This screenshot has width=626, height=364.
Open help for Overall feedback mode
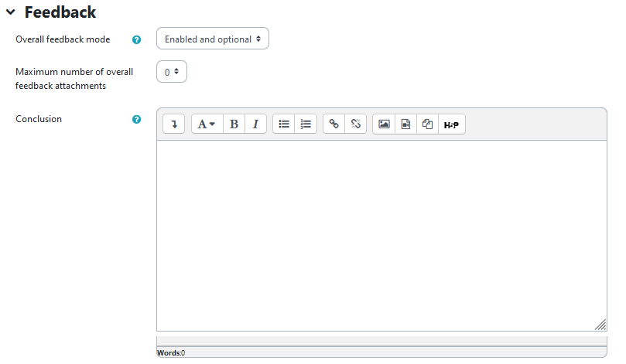coord(137,39)
